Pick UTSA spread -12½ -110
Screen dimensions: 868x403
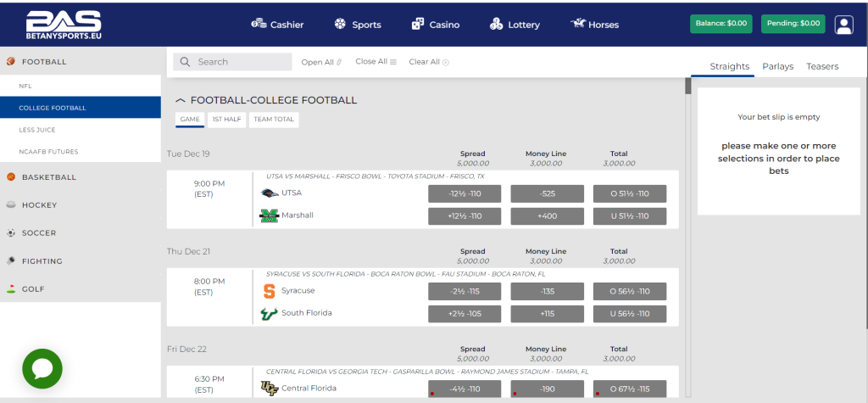(x=465, y=193)
